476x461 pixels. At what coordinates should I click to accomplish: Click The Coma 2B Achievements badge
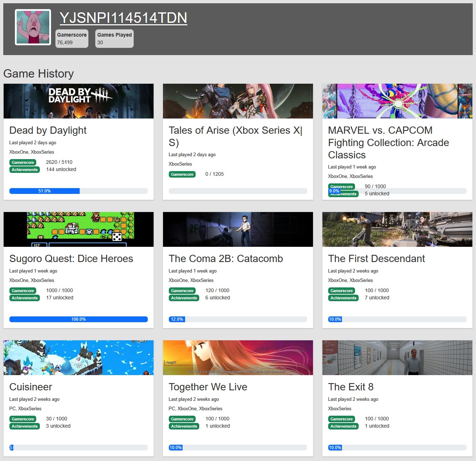(184, 298)
